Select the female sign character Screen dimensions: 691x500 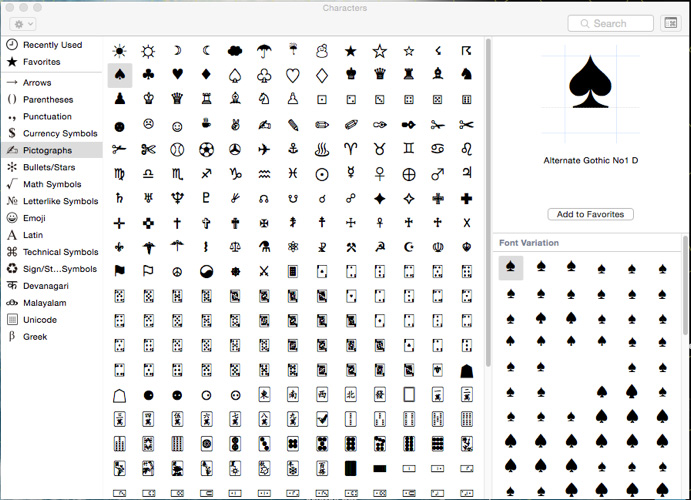(x=379, y=174)
